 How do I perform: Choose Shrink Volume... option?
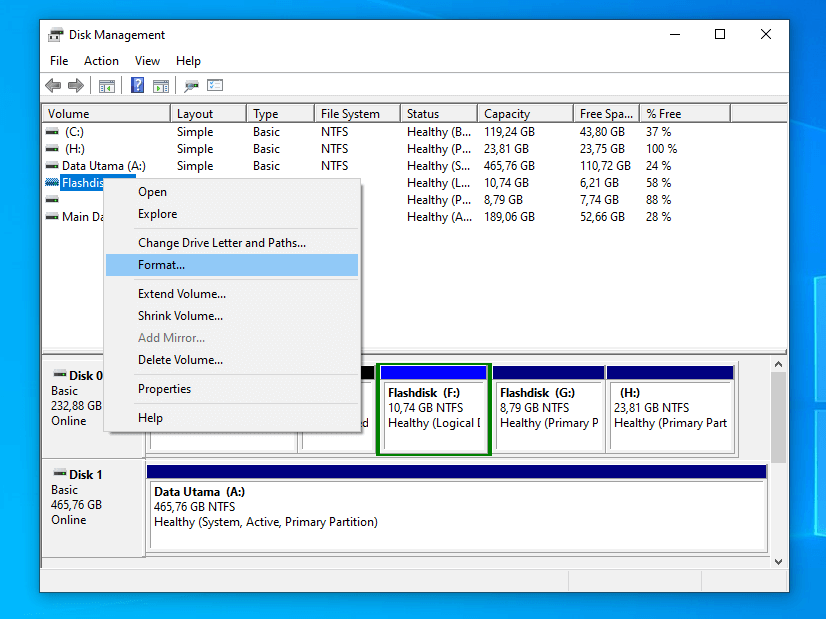(232, 316)
